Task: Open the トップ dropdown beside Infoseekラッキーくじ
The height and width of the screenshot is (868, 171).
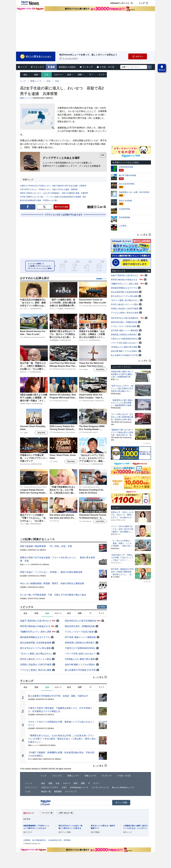Action: point(143,3)
